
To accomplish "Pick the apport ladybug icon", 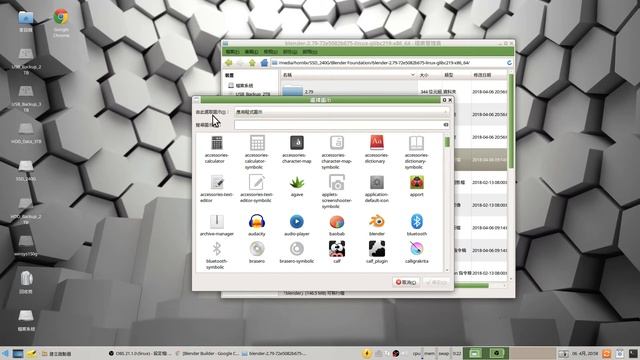I will click(416, 182).
